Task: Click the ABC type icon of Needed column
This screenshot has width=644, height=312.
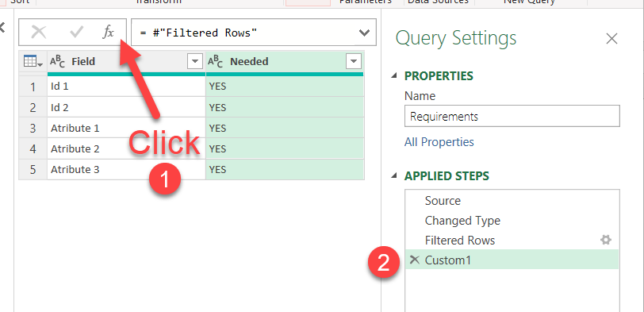Action: 216,62
